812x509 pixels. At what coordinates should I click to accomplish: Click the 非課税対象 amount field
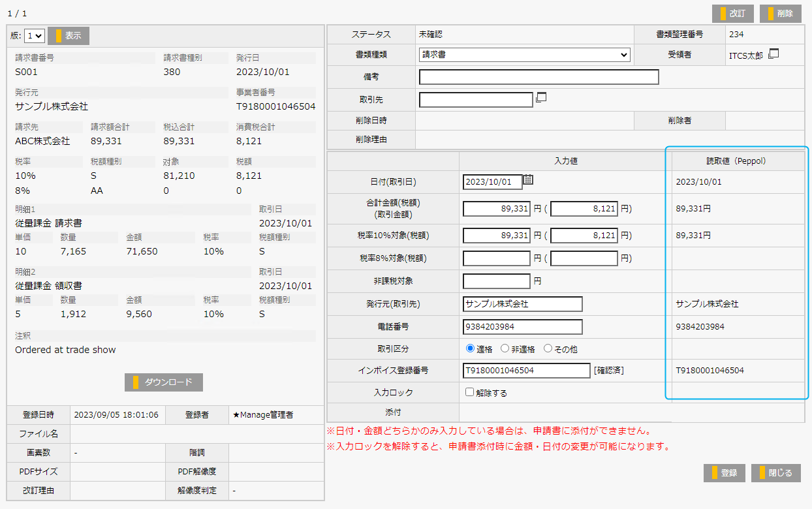[495, 281]
